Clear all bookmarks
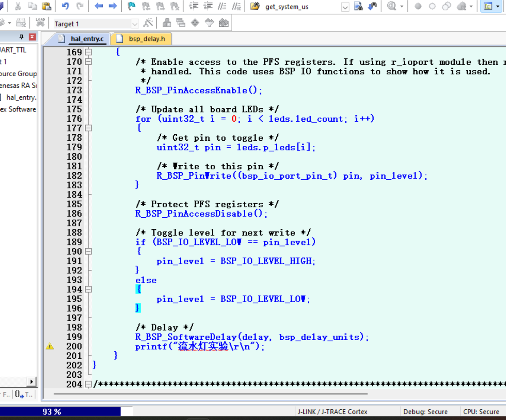The height and width of the screenshot is (420, 506). pos(174,6)
